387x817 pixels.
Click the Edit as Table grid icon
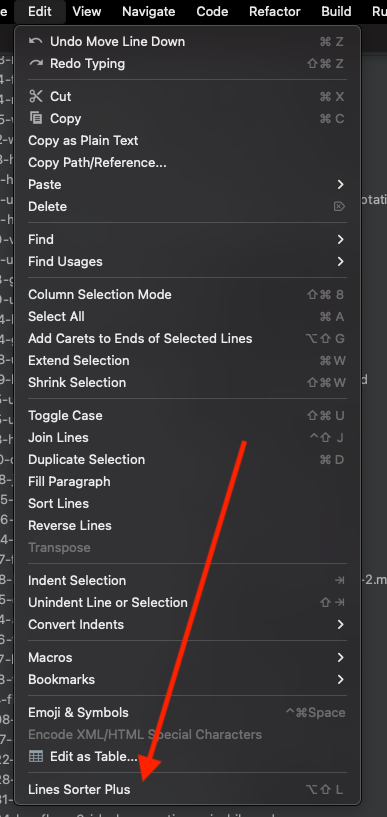36,756
